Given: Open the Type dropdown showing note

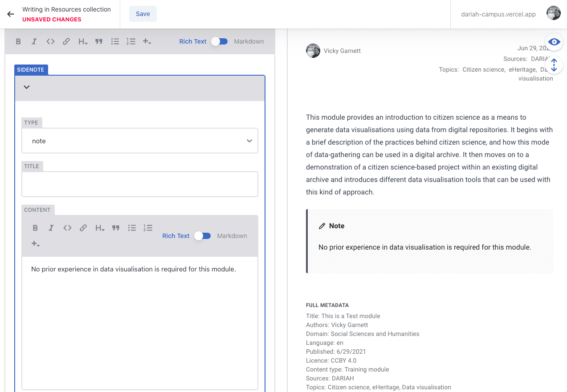Looking at the screenshot, I should point(140,141).
